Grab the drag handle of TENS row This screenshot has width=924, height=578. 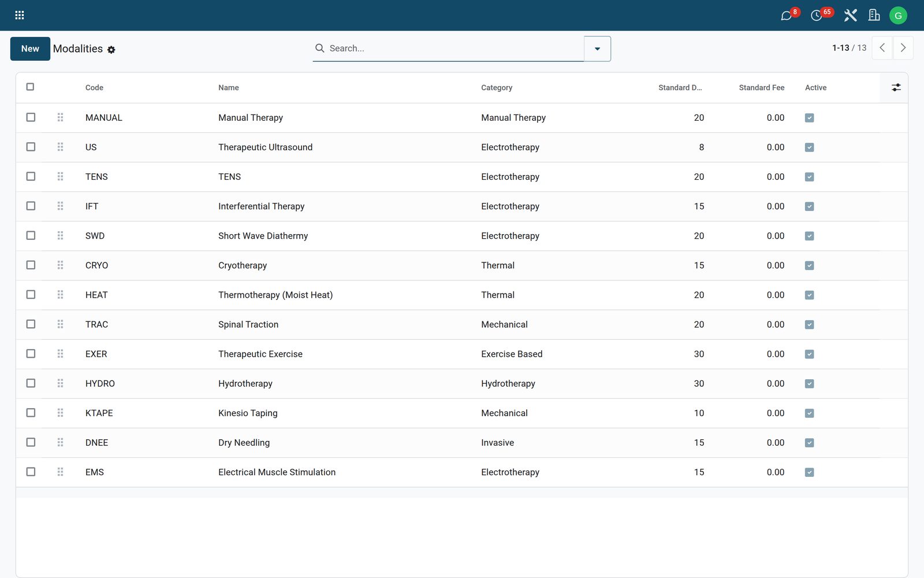tap(60, 176)
